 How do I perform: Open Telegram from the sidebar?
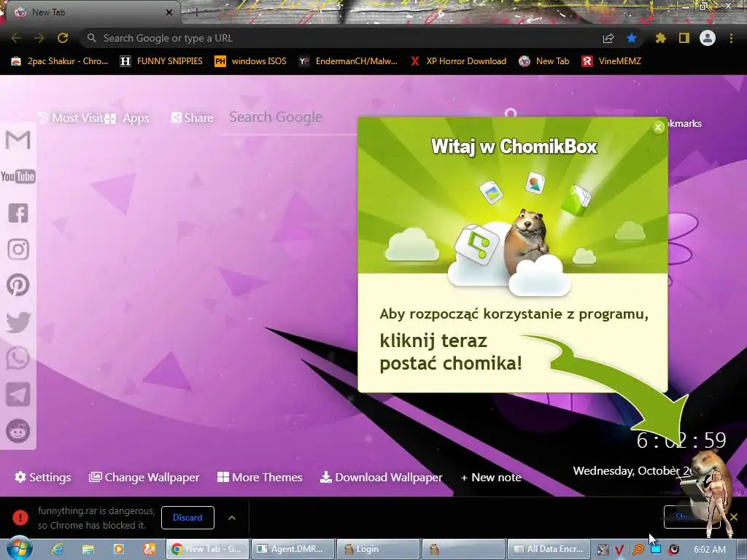click(x=18, y=394)
